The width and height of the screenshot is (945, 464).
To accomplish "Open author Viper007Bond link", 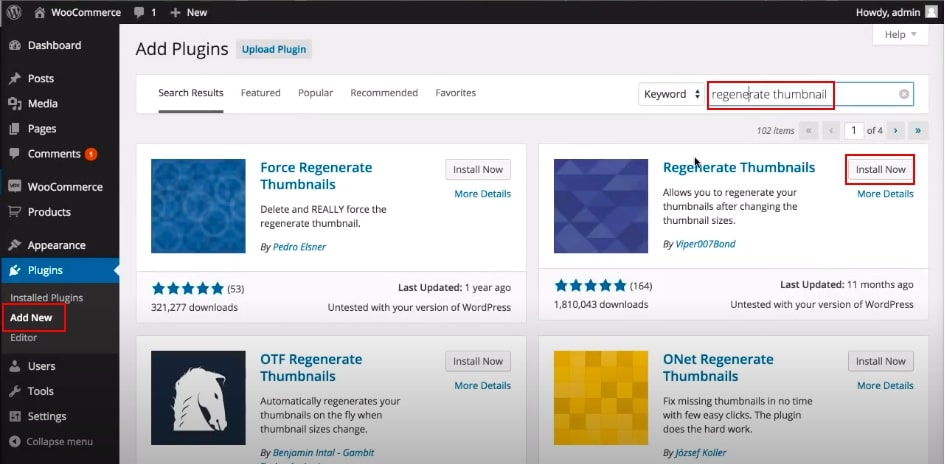I will [x=705, y=244].
